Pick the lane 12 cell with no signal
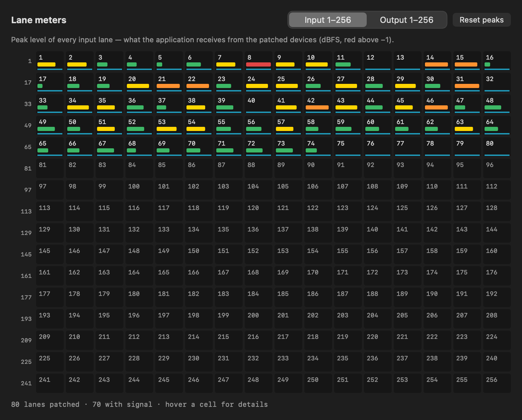Screen dimensions: 522x420 (x=378, y=61)
